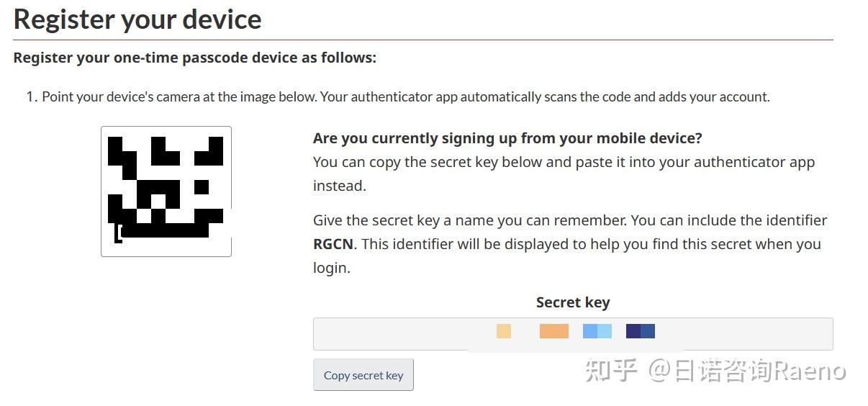Click the one-time passcode device subheading
The width and height of the screenshot is (868, 406).
(x=194, y=58)
